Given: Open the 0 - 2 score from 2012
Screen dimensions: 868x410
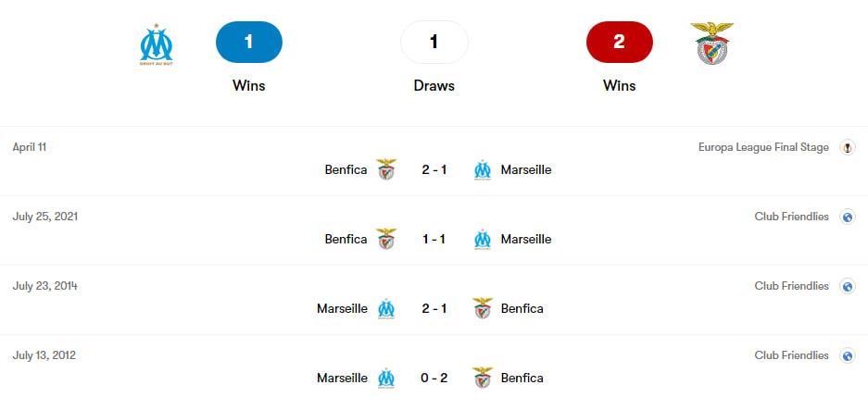Looking at the screenshot, I should [x=434, y=378].
